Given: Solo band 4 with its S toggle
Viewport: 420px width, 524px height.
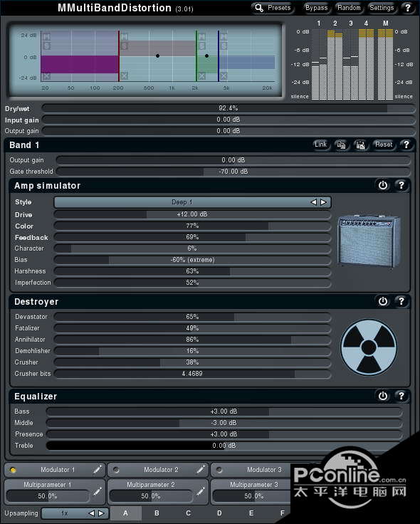Looking at the screenshot, I should point(224,46).
